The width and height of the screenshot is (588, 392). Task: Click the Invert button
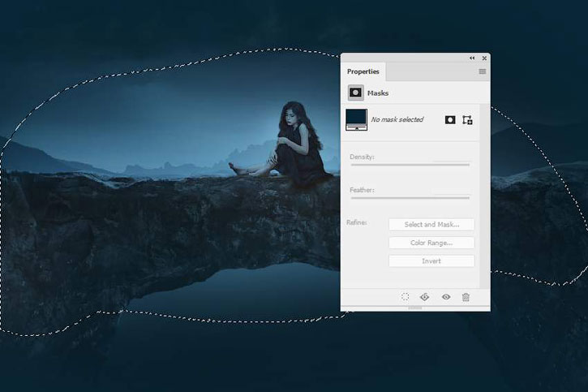431,261
